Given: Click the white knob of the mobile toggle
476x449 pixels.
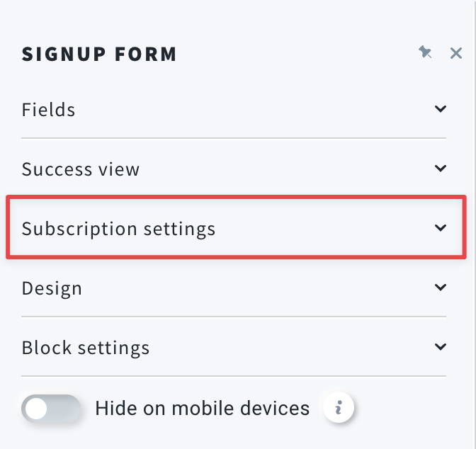Looking at the screenshot, I should (x=36, y=409).
